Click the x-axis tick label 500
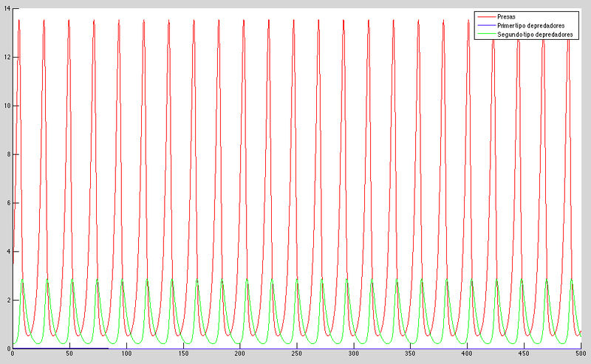591x364 pixels. pos(581,355)
